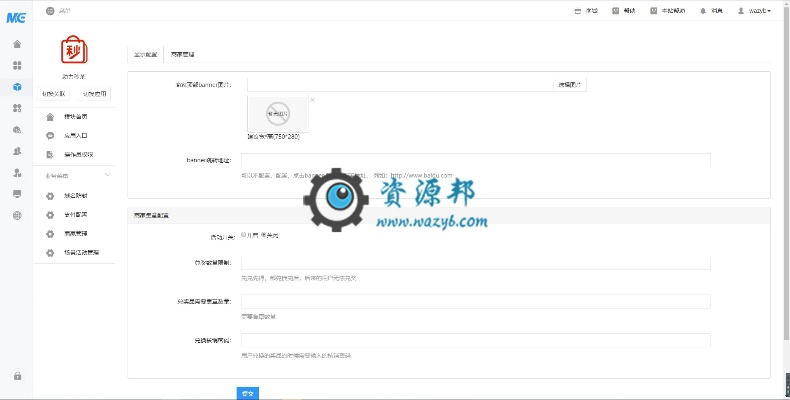Select the second radio option (off)
This screenshot has height=400, width=790.
(264, 235)
